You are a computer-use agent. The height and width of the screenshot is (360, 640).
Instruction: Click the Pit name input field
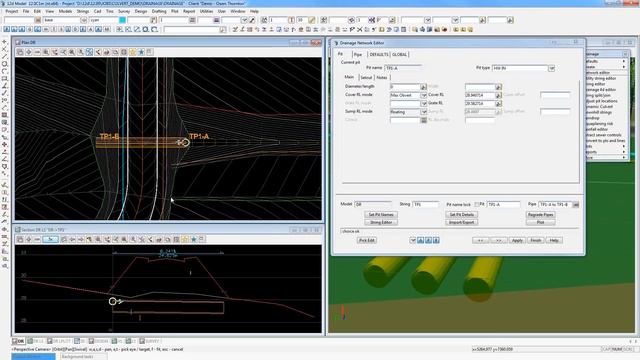point(403,68)
